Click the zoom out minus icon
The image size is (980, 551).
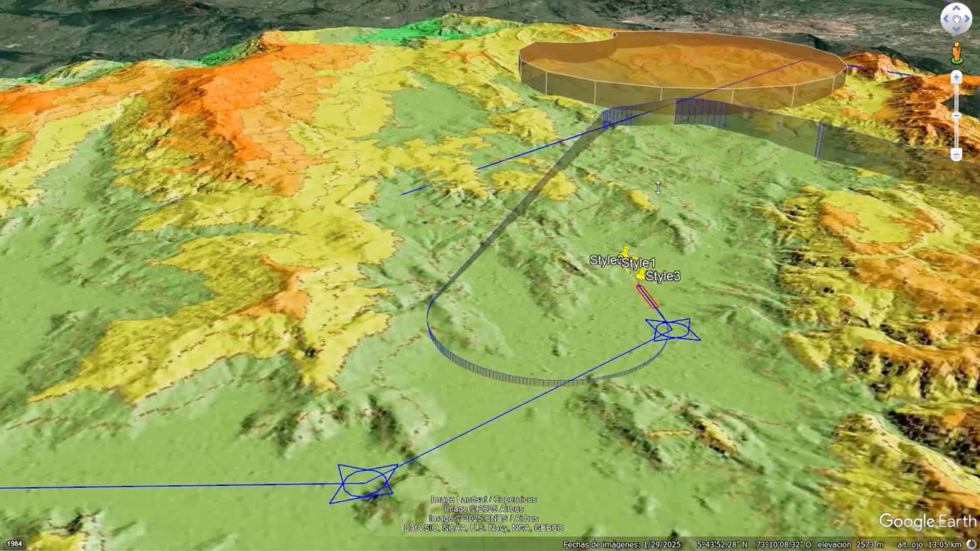click(955, 153)
